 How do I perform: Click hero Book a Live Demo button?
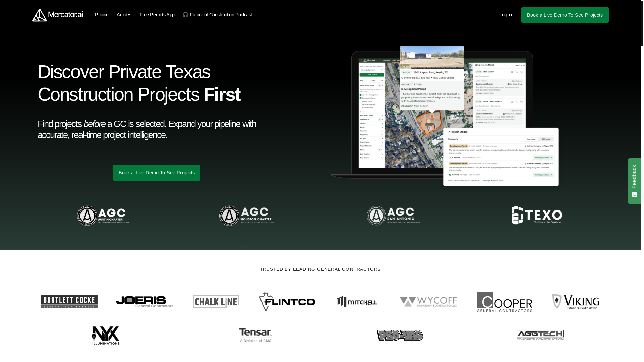pyautogui.click(x=157, y=173)
